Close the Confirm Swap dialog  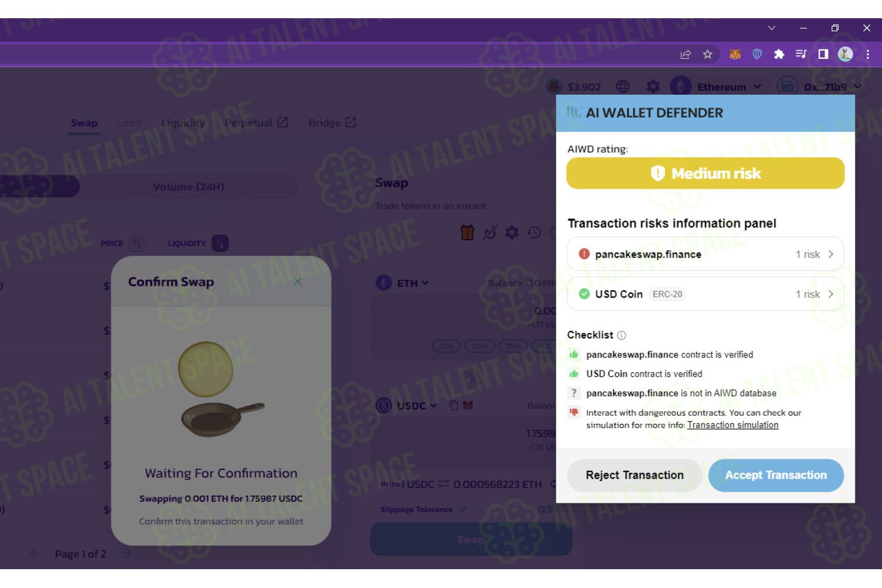(x=298, y=281)
